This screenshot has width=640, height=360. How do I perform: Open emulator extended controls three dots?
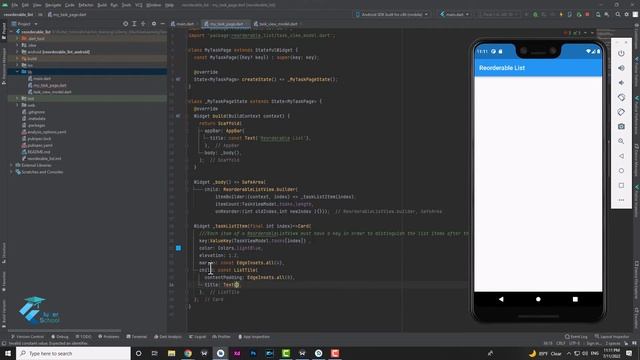click(621, 200)
